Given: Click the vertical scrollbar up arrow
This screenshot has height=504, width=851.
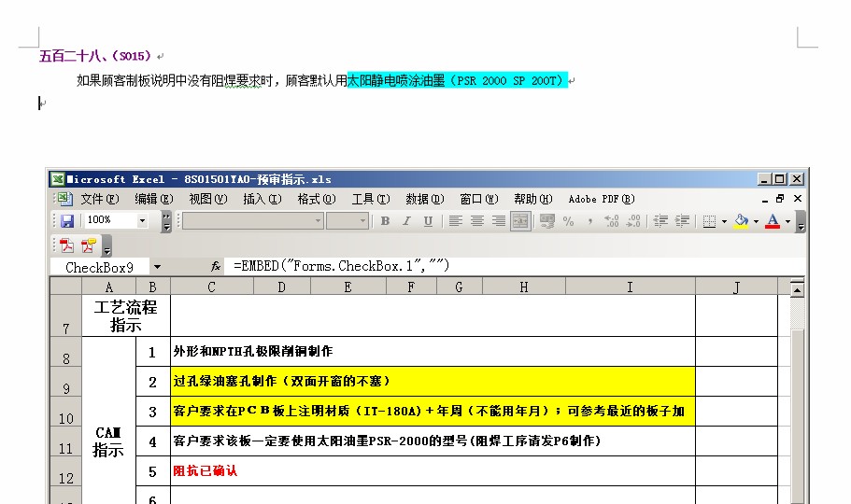Looking at the screenshot, I should click(797, 289).
